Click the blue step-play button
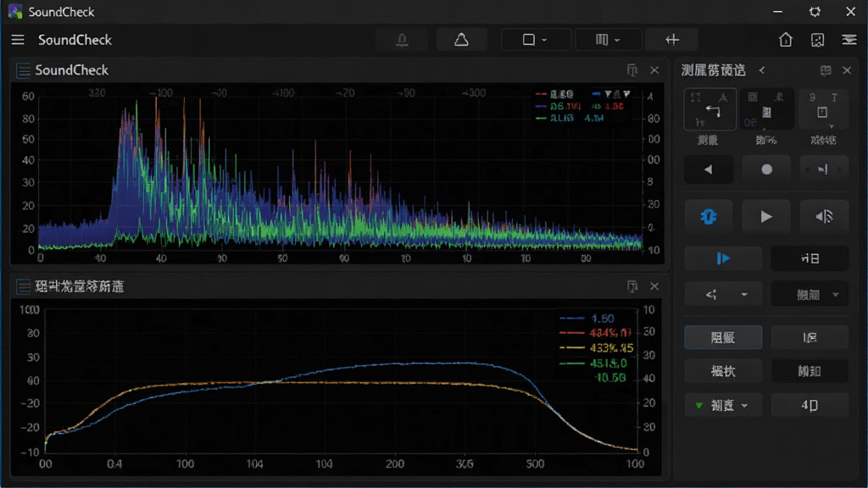The height and width of the screenshot is (488, 868). (x=723, y=258)
